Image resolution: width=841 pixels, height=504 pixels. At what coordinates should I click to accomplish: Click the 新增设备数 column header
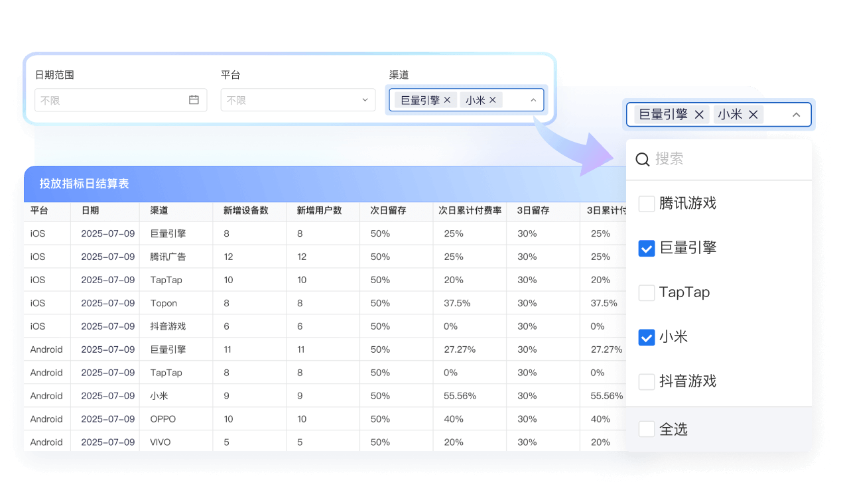coord(245,211)
